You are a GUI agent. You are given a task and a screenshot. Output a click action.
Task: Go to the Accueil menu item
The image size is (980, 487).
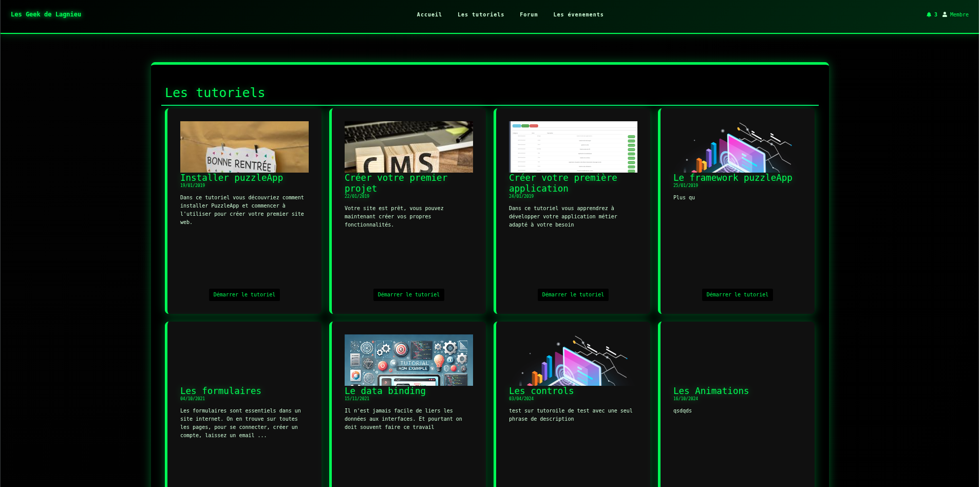(x=429, y=15)
